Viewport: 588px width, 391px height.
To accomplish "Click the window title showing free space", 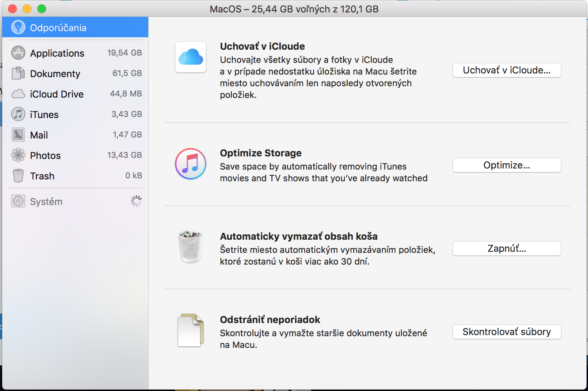I will pyautogui.click(x=294, y=9).
